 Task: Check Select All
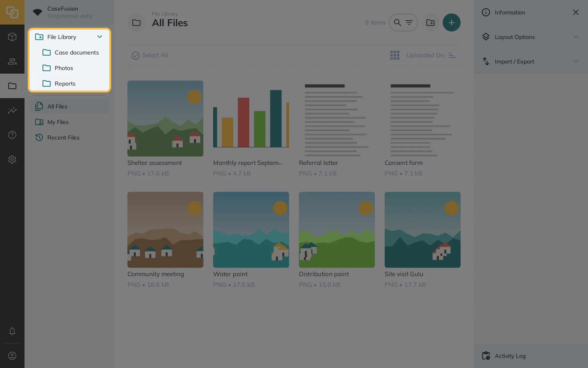[x=150, y=55]
